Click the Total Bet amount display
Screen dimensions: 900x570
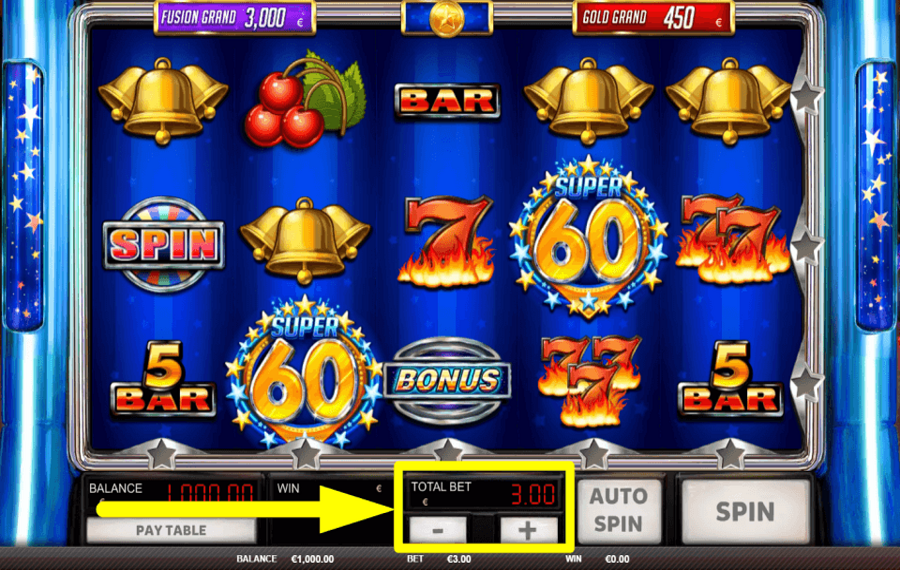pyautogui.click(x=483, y=493)
